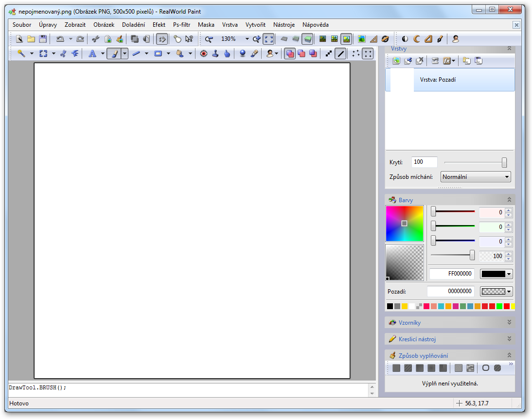Click the zoom in magnifier

(256, 39)
